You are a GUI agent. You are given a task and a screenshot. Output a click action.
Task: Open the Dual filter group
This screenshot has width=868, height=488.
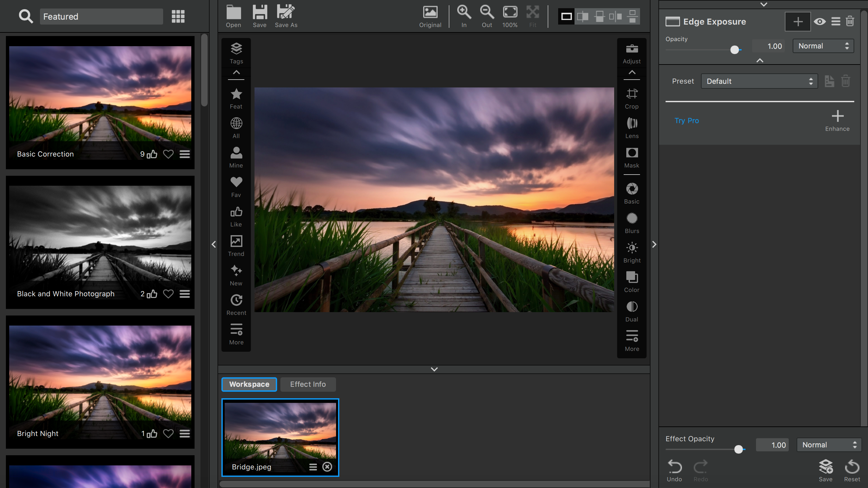pos(632,311)
